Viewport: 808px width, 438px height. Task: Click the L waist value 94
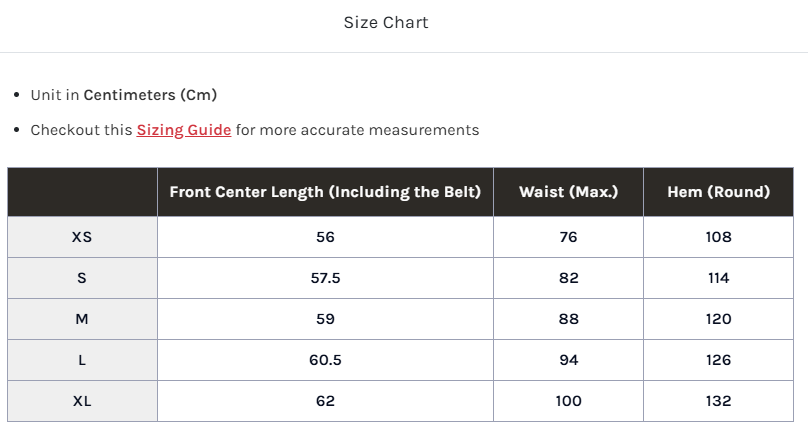click(x=568, y=360)
